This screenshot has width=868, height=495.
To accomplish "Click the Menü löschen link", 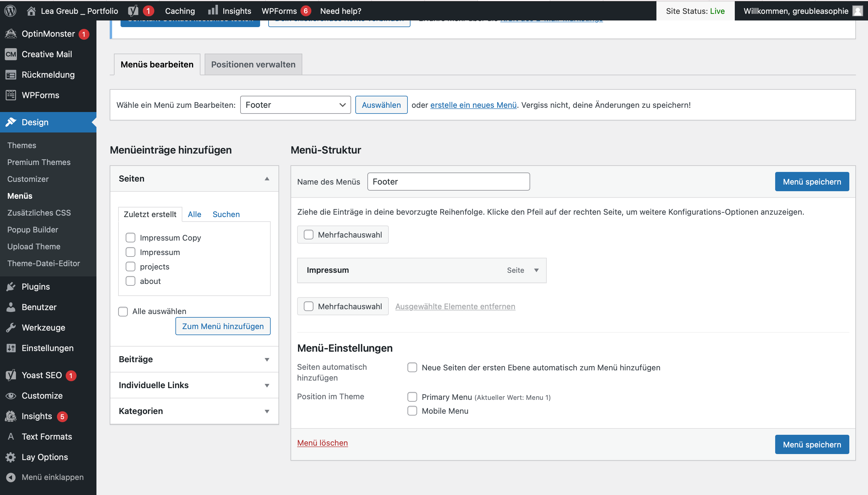I will (322, 443).
